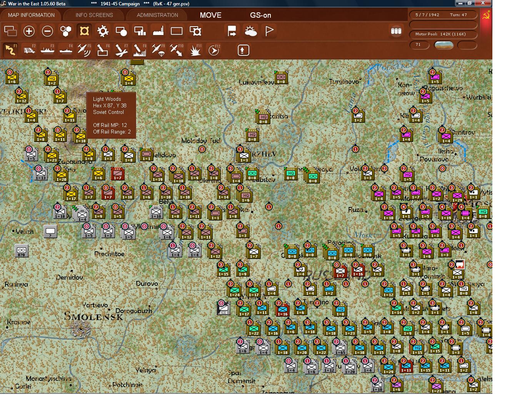Click the rectangle-with-cog toolbar icon

click(x=195, y=31)
